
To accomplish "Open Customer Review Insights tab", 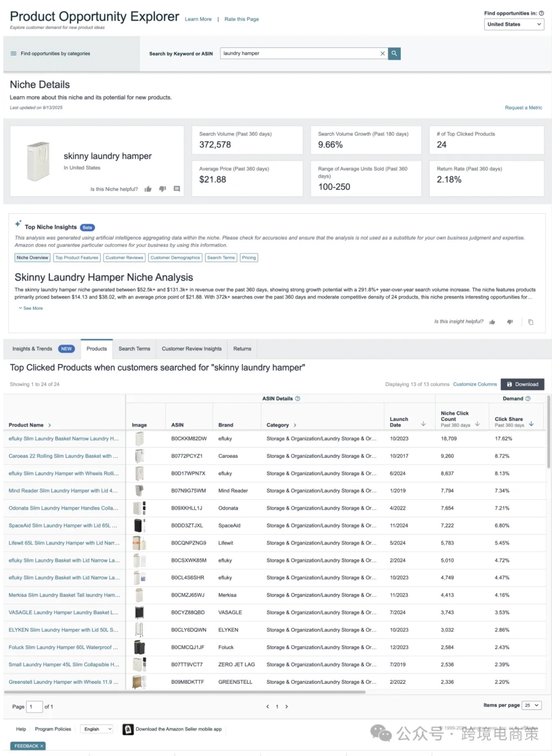I will pyautogui.click(x=192, y=349).
